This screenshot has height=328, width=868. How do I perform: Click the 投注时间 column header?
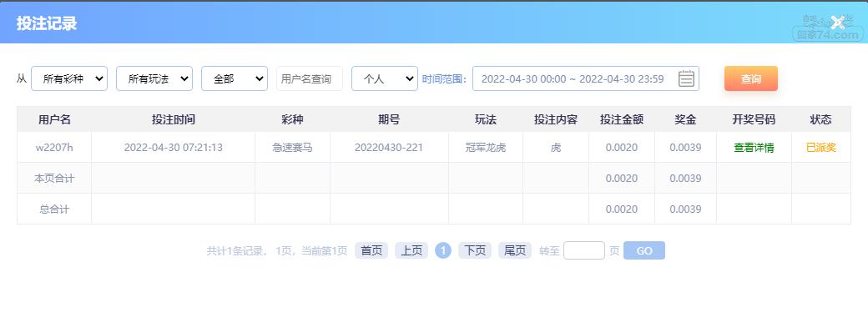click(174, 119)
